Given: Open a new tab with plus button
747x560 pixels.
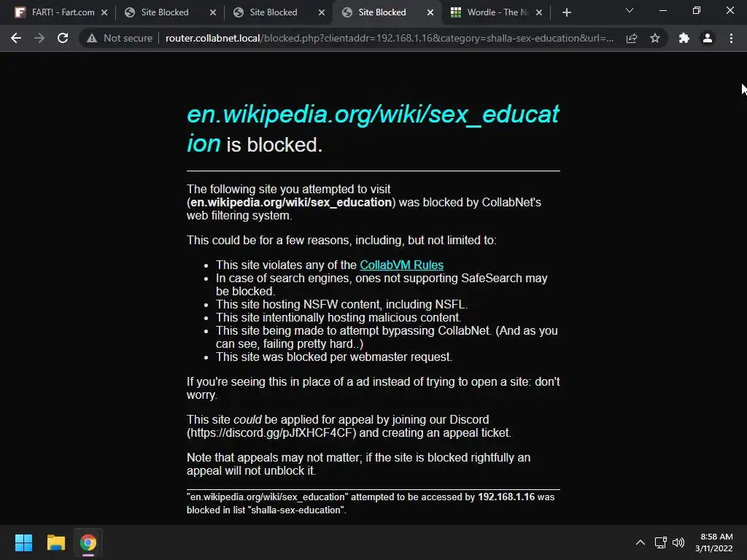Looking at the screenshot, I should pyautogui.click(x=566, y=12).
